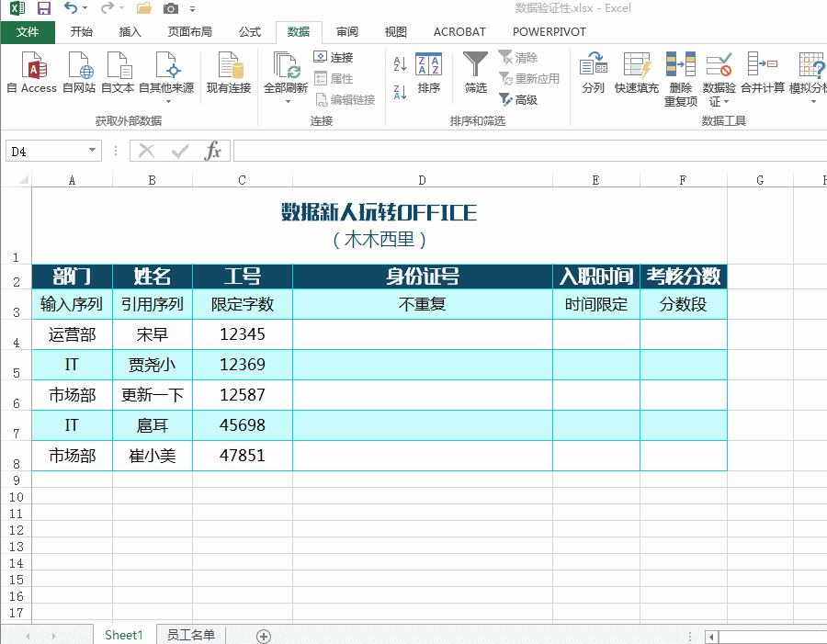The height and width of the screenshot is (644, 827).
Task: Select the 身份证号 header cell
Action: click(x=423, y=277)
